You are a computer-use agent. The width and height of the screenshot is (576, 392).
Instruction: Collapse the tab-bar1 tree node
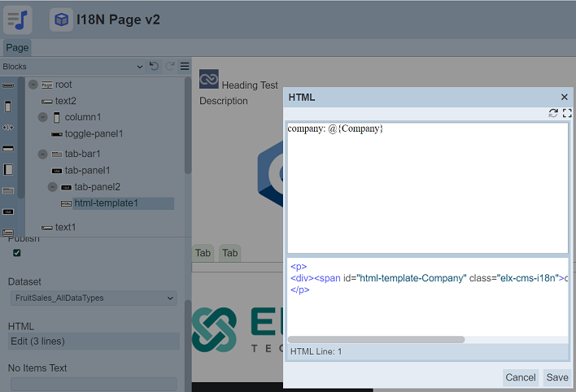[43, 154]
